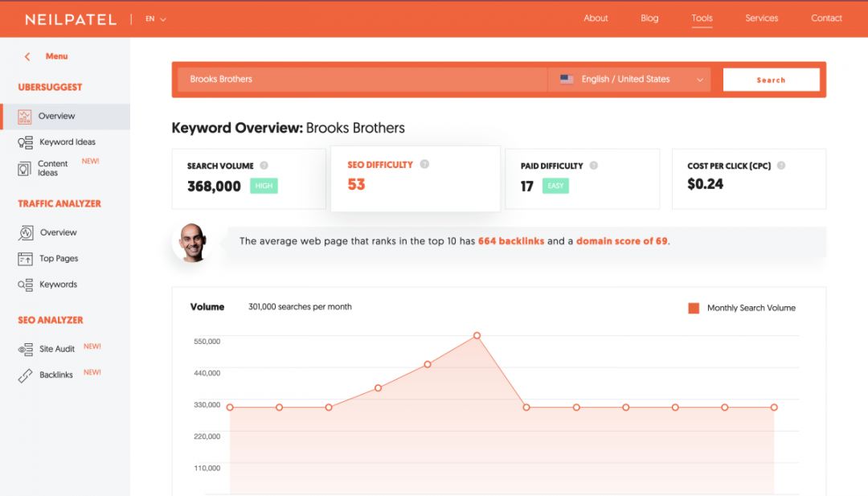Screen dimensions: 868x496
Task: Open the Backlinks sidebar link
Action: coord(56,375)
